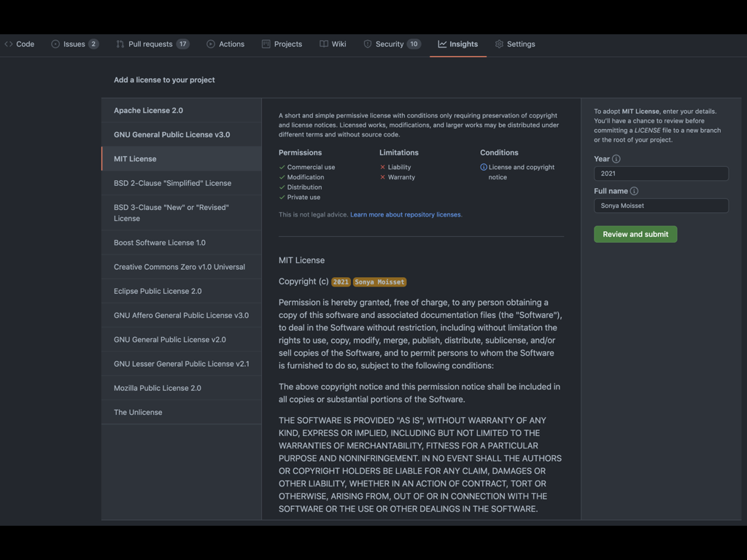Click the Wiki book icon
Screen dimensions: 747x560
tap(324, 44)
